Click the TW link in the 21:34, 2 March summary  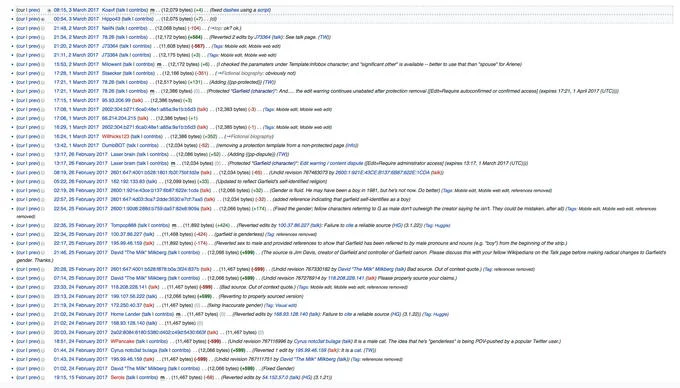click(324, 37)
